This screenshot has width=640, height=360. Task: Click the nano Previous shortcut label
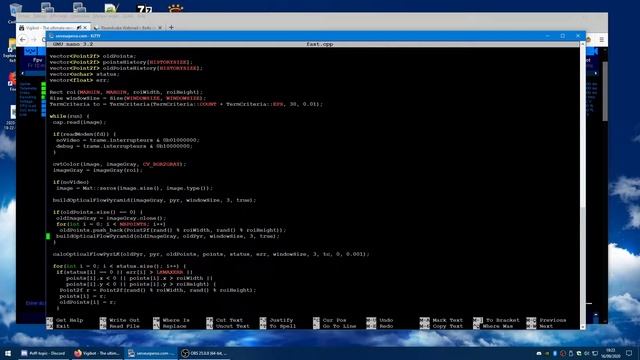553,320
